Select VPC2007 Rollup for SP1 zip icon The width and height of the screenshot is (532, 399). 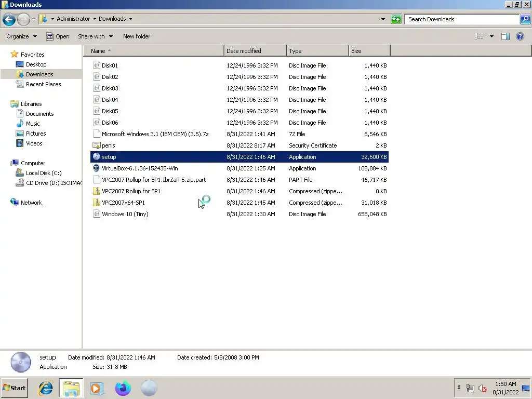coord(97,191)
